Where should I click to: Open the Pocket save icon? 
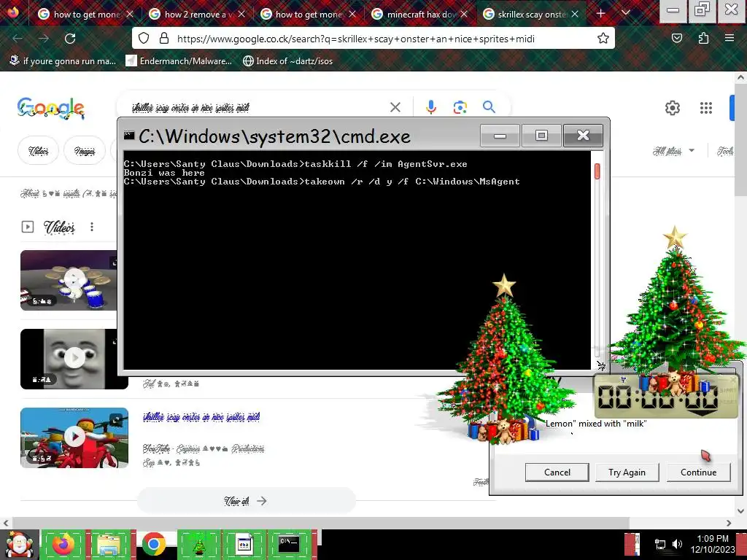677,38
